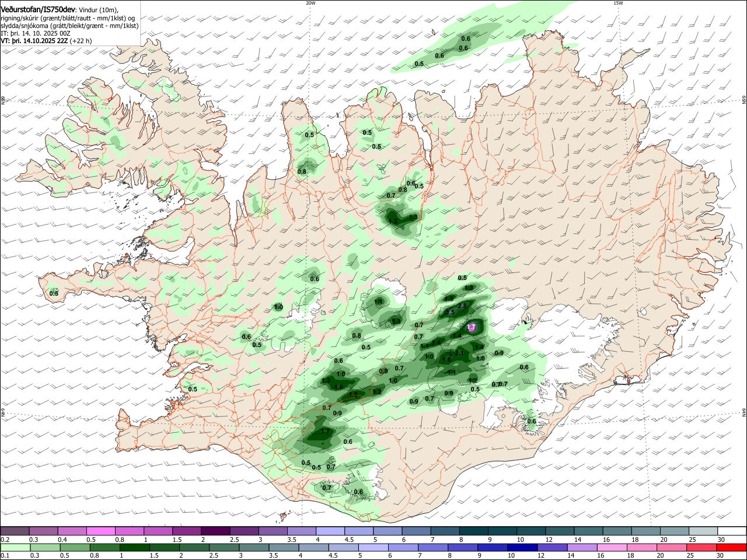Select the gray-green swatch labeled 3, lower row

[x=254, y=548]
